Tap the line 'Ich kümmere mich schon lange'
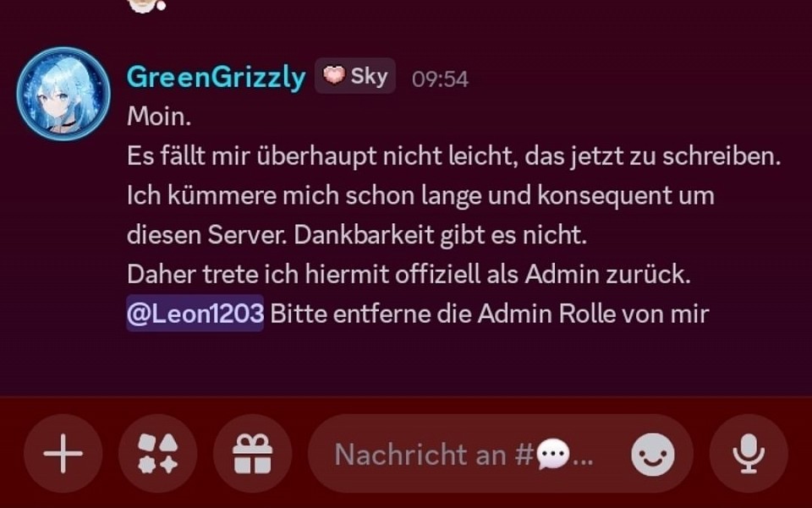Image resolution: width=812 pixels, height=508 pixels. tap(420, 195)
